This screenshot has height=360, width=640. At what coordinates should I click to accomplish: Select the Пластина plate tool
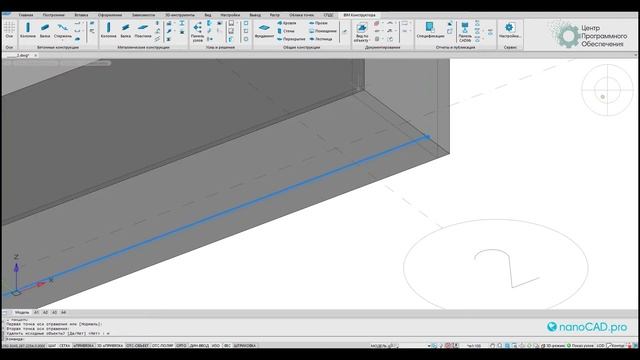pos(143,30)
